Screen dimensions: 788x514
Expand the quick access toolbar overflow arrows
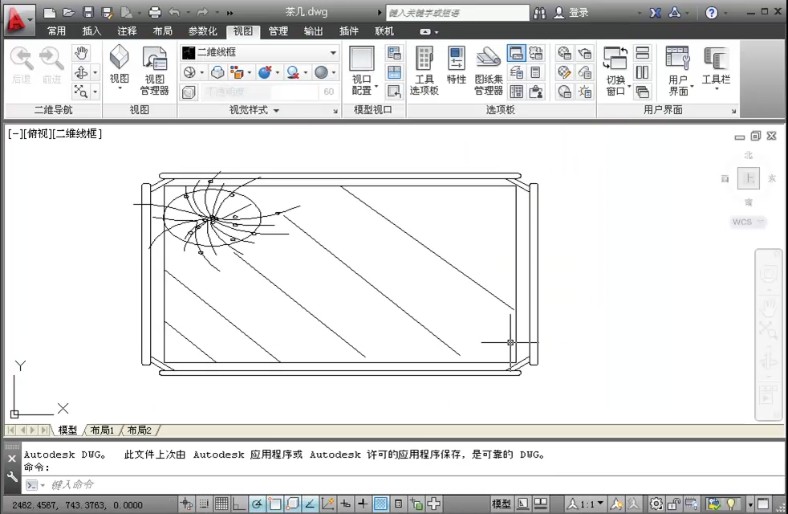pyautogui.click(x=230, y=13)
